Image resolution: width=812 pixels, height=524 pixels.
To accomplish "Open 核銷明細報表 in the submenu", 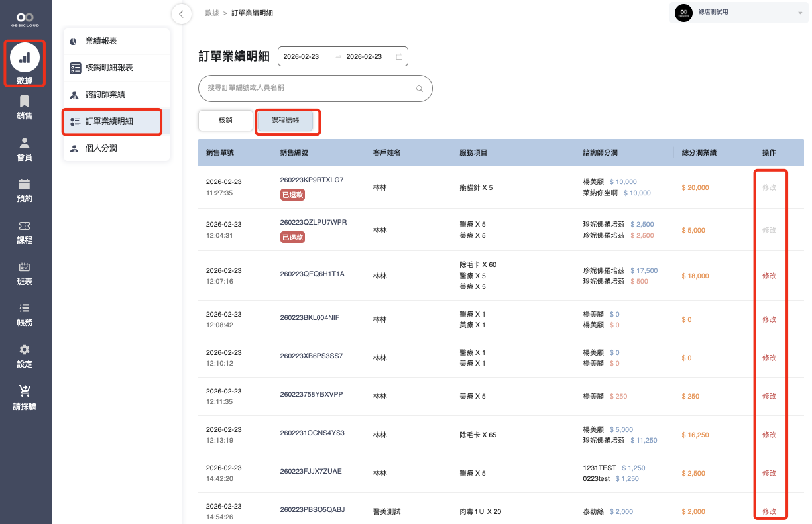I will click(109, 68).
